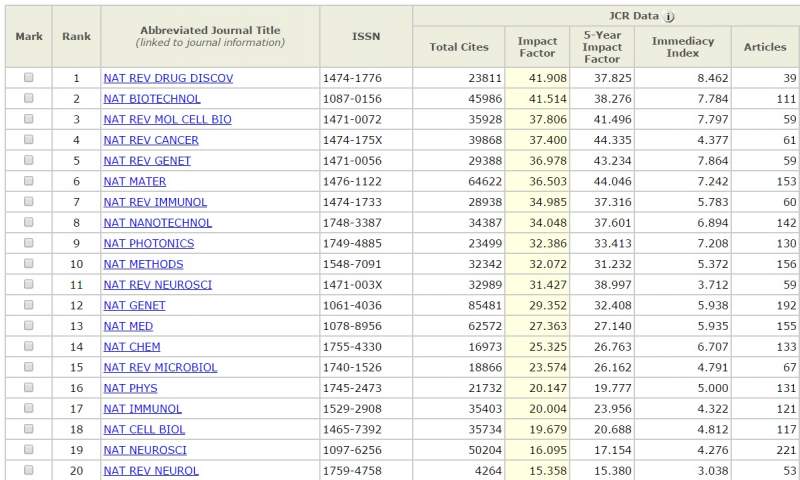Open the NAT METHODS journal link

click(x=143, y=264)
